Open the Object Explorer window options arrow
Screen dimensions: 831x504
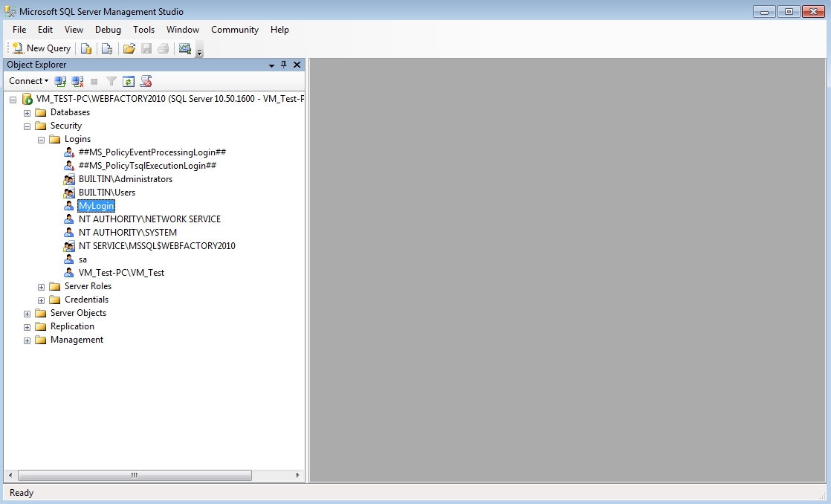coord(271,65)
